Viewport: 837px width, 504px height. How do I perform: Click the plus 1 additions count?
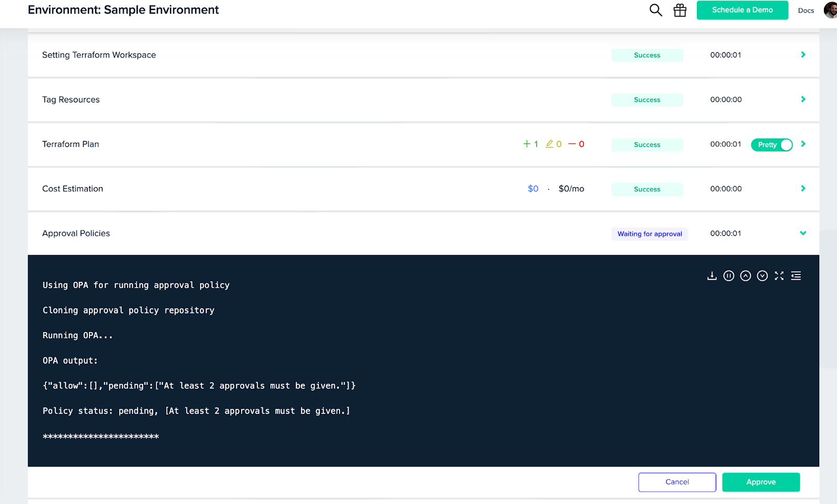click(530, 144)
